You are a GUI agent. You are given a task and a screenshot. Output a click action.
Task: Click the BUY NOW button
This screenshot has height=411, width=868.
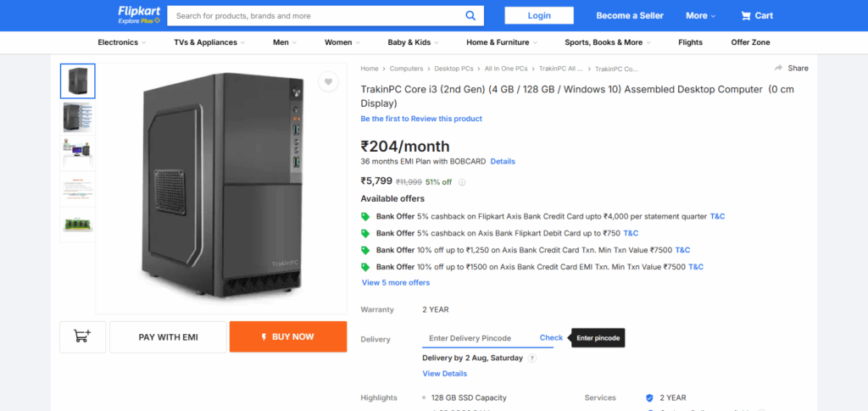point(288,337)
